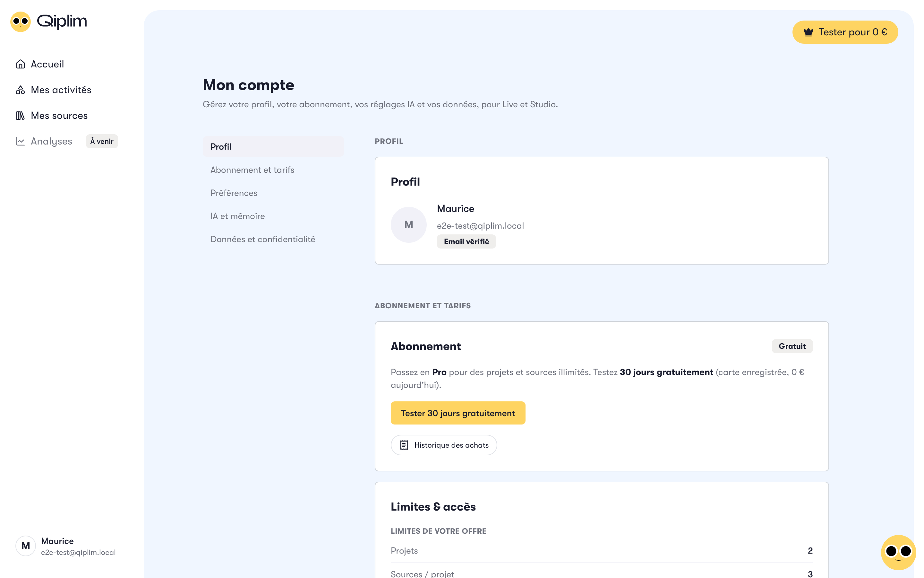Open Historique des achats
The width and height of the screenshot is (924, 578).
click(444, 445)
